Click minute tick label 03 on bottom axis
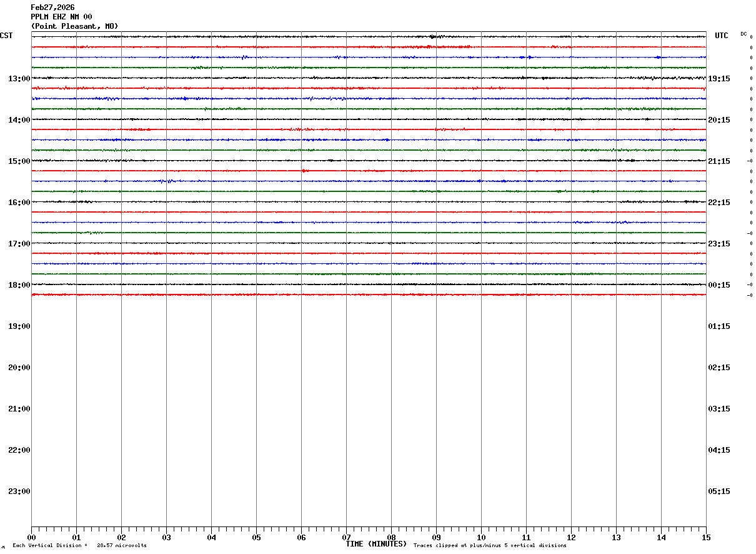This screenshot has height=554, width=756. coord(166,537)
